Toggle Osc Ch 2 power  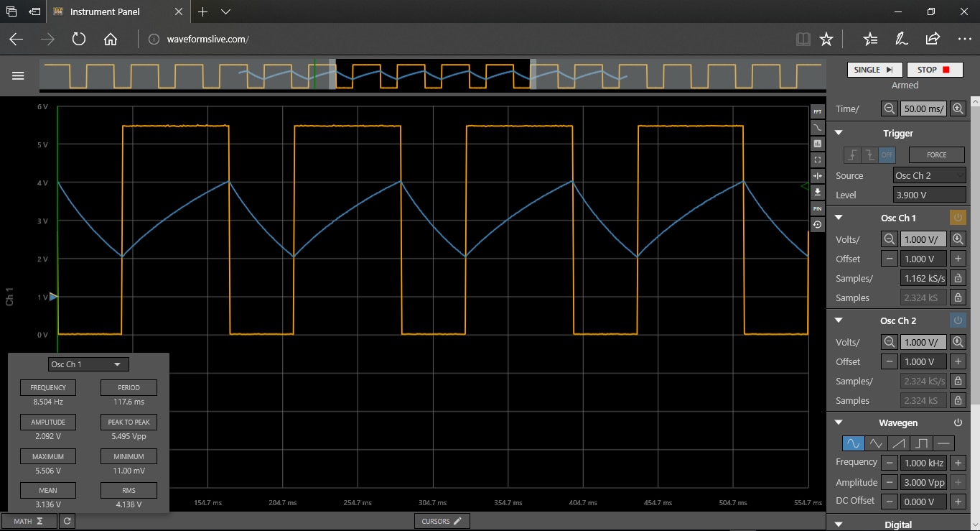point(958,320)
